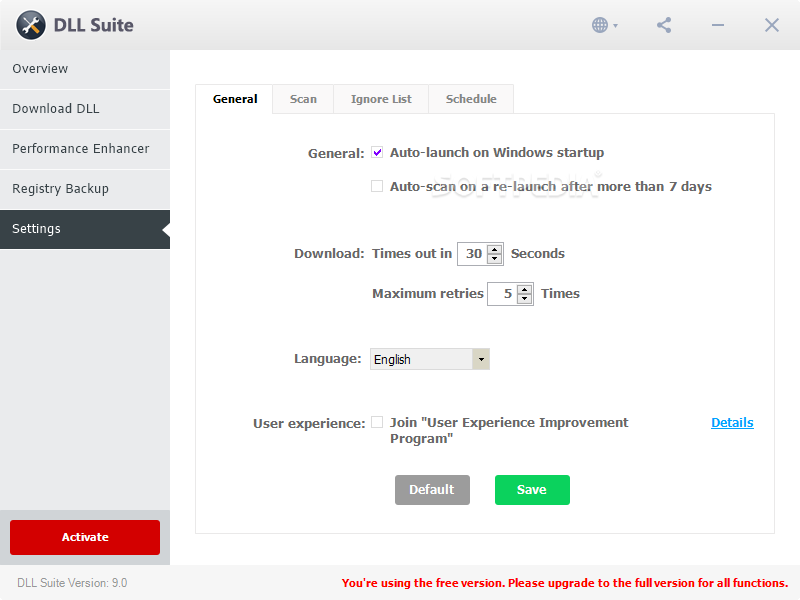Image resolution: width=800 pixels, height=600 pixels.
Task: Click the DLL Suite wrench logo icon
Action: (31, 25)
